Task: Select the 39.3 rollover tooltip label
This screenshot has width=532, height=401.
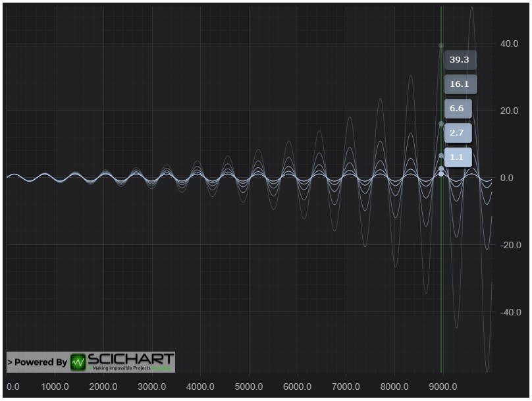Action: [x=460, y=60]
